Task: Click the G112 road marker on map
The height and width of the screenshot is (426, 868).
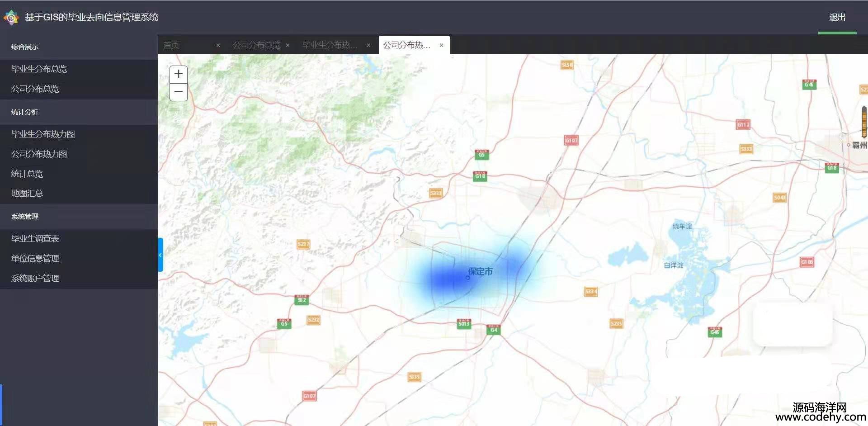Action: point(743,124)
